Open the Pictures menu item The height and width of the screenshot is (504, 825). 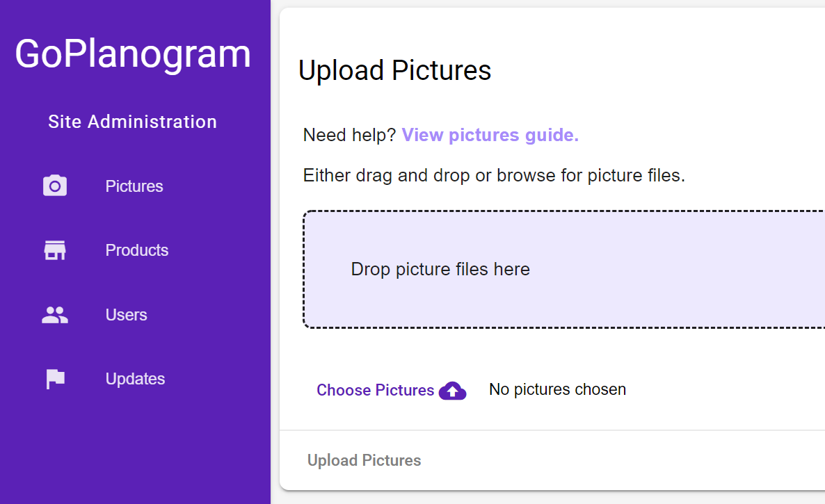tap(134, 186)
